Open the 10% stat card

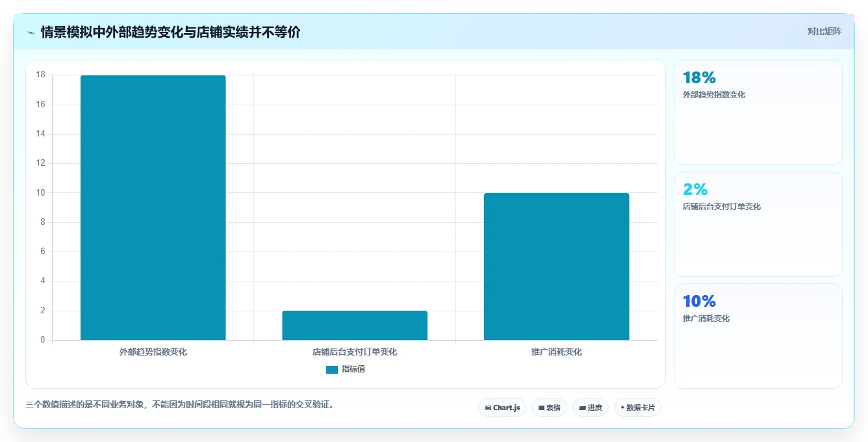(758, 336)
